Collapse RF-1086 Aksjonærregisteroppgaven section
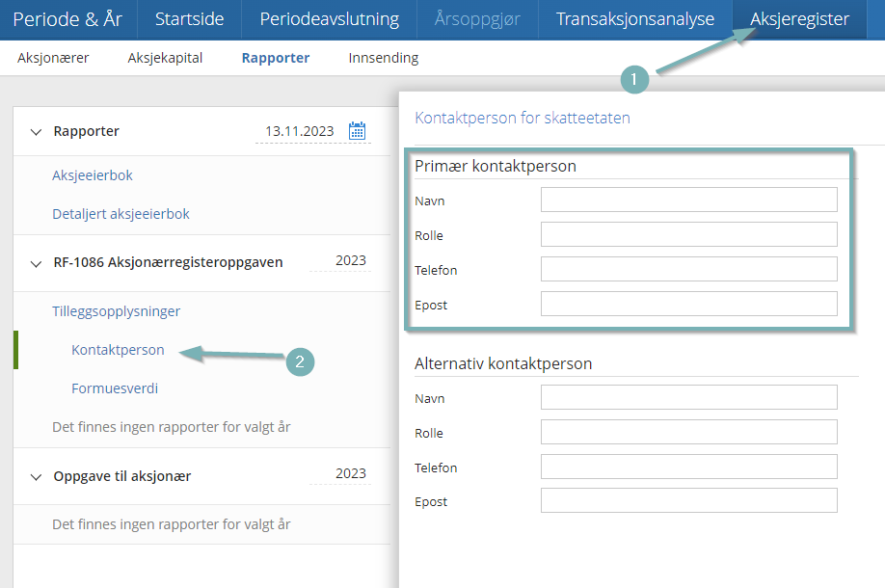 pyautogui.click(x=36, y=263)
